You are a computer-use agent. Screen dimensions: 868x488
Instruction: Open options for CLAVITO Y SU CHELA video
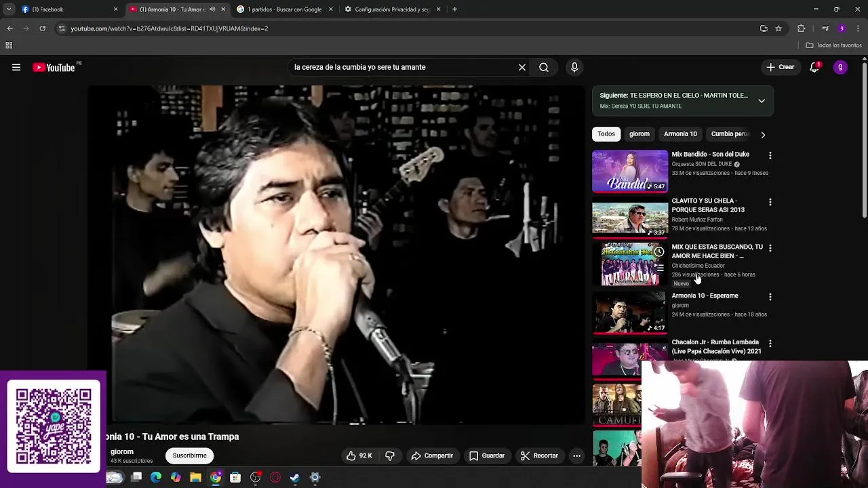[x=770, y=202]
